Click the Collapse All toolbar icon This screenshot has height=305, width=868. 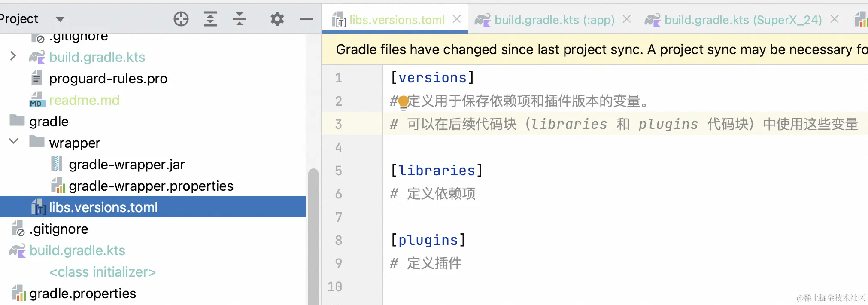[x=239, y=19]
